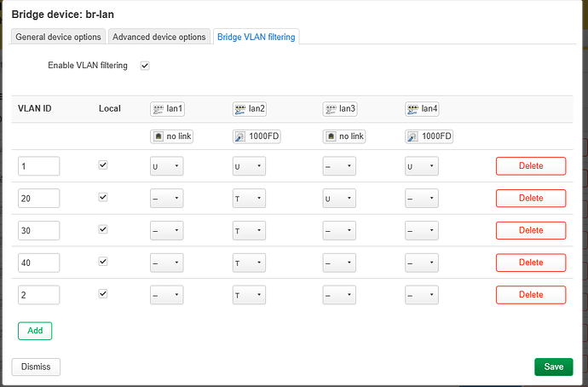The image size is (588, 387).
Task: Disable the Enable VLAN filtering checkbox
Action: point(145,66)
